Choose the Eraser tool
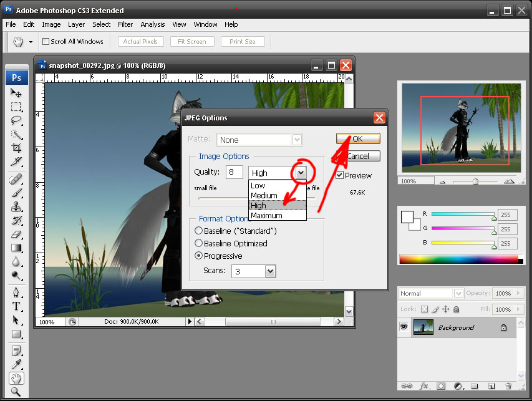This screenshot has height=401, width=532. (16, 234)
